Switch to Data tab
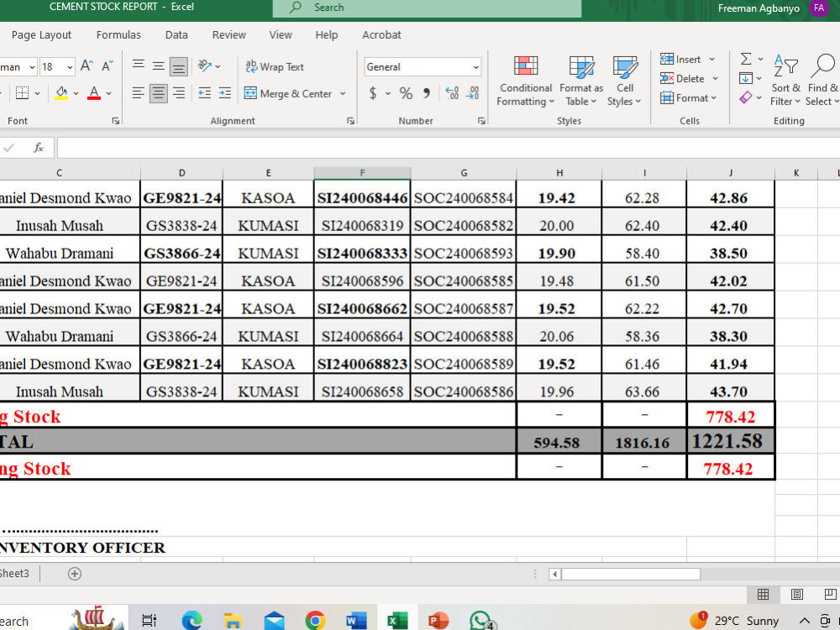The width and height of the screenshot is (840, 630). (176, 34)
